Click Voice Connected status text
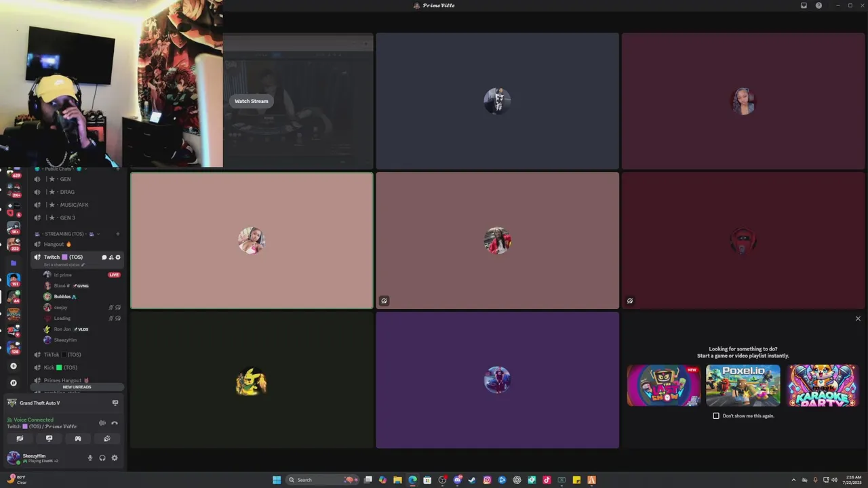This screenshot has width=868, height=488. pyautogui.click(x=33, y=420)
